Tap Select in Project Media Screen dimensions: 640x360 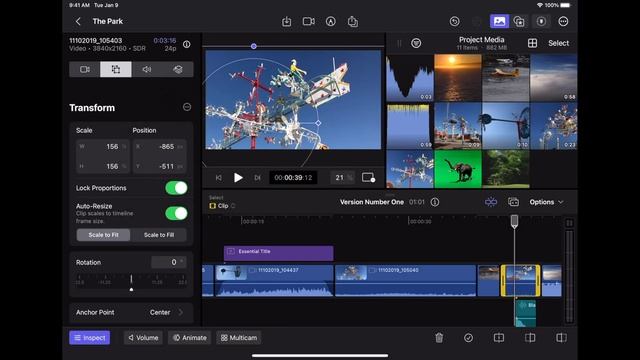click(x=558, y=43)
